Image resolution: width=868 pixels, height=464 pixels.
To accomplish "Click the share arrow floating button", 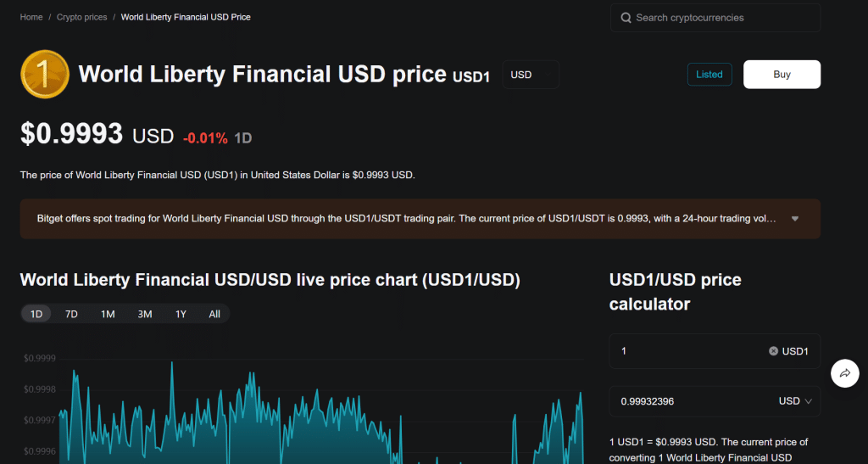I will [x=845, y=373].
